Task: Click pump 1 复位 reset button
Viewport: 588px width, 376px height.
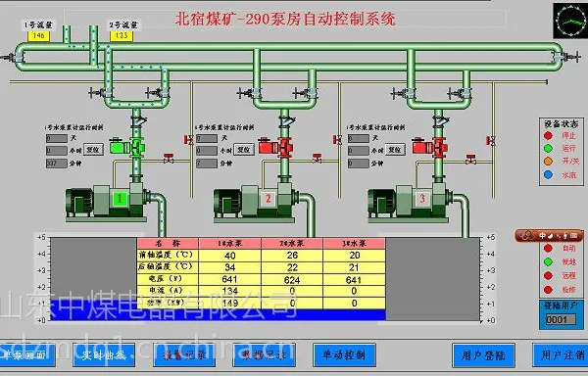Action: tap(93, 150)
